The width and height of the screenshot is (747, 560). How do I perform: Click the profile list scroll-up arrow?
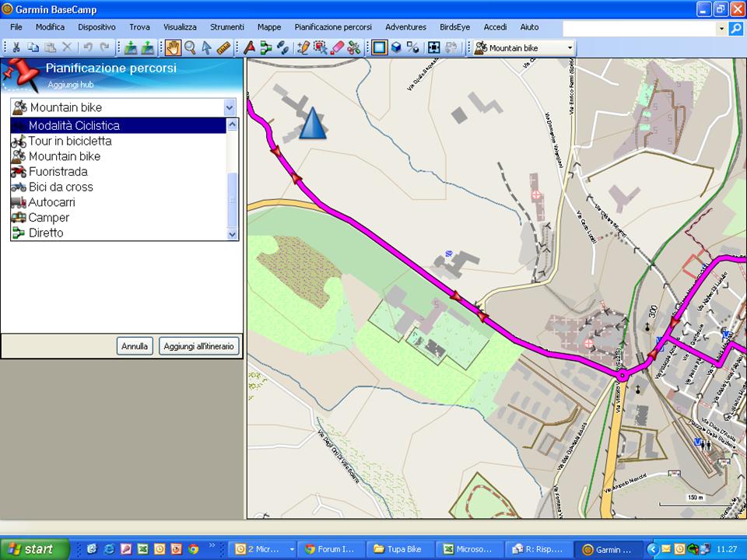pyautogui.click(x=233, y=124)
